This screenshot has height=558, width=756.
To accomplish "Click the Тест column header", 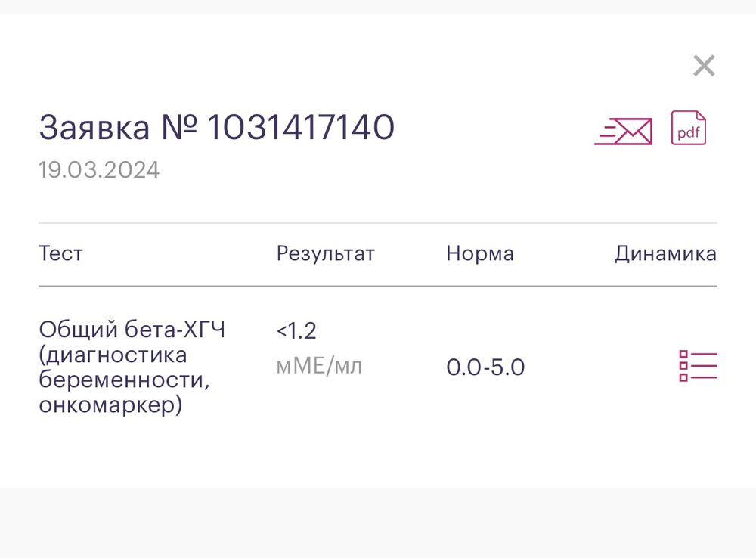I will point(61,253).
